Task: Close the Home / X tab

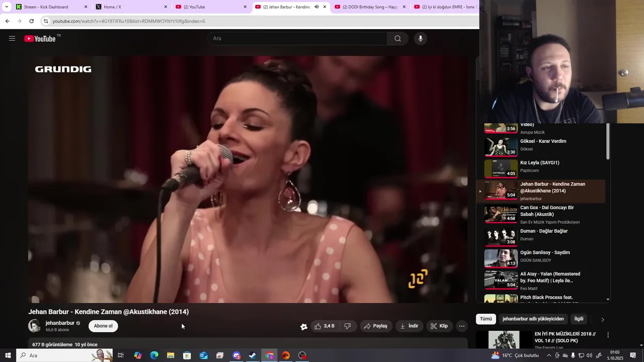Action: pyautogui.click(x=166, y=7)
